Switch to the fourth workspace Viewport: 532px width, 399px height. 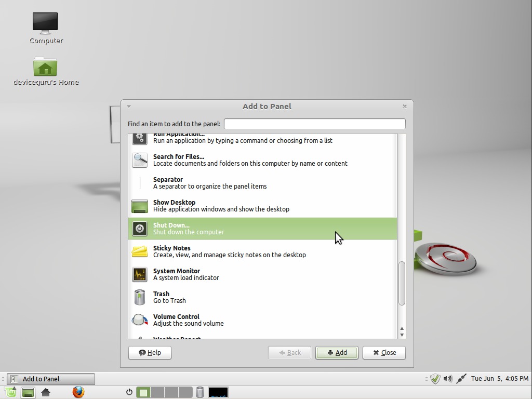(x=185, y=393)
